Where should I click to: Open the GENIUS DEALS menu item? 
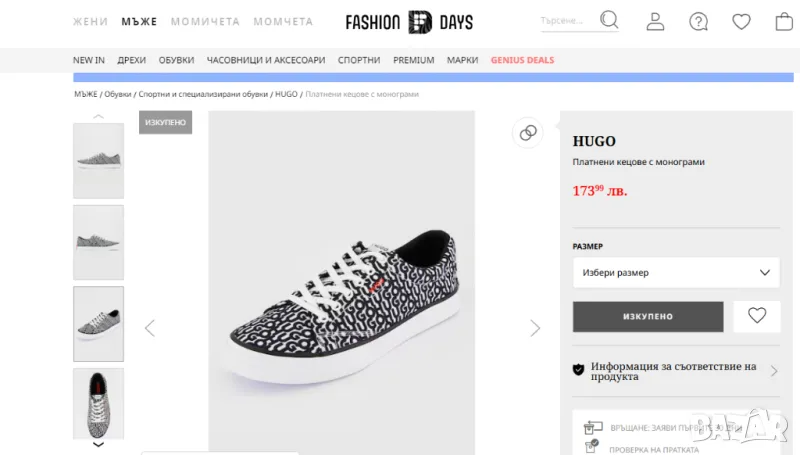522,60
